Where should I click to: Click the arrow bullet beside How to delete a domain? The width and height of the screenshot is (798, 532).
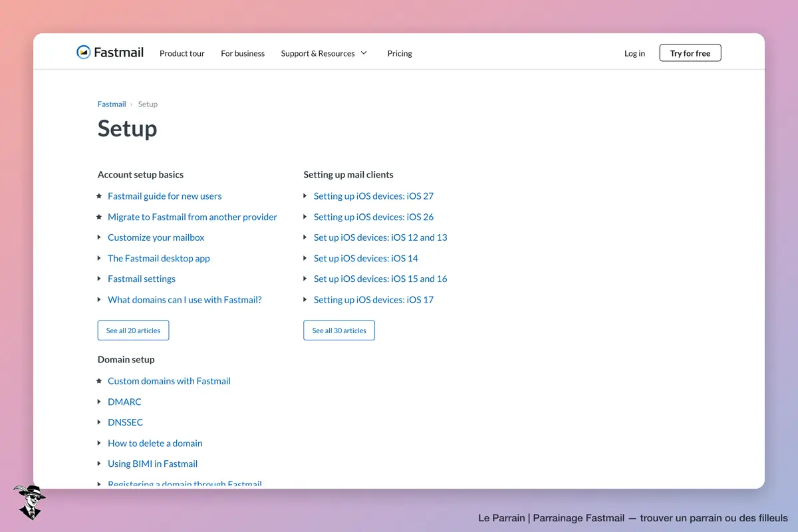click(x=99, y=443)
